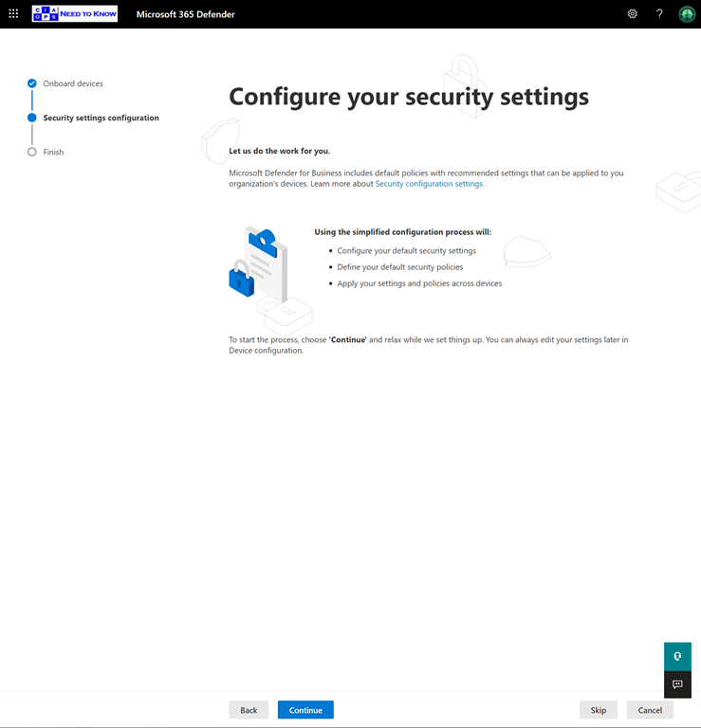This screenshot has height=728, width=701.
Task: Open the app launcher waffle icon
Action: [13, 14]
